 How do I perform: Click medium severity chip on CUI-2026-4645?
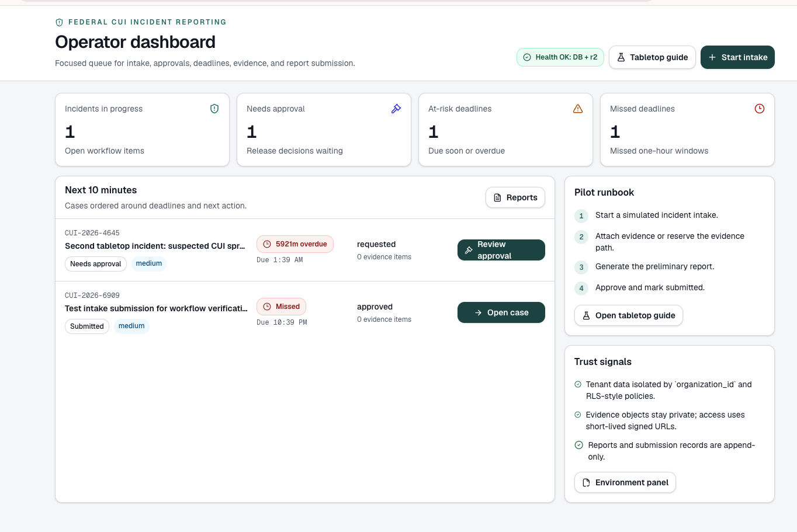coord(149,264)
